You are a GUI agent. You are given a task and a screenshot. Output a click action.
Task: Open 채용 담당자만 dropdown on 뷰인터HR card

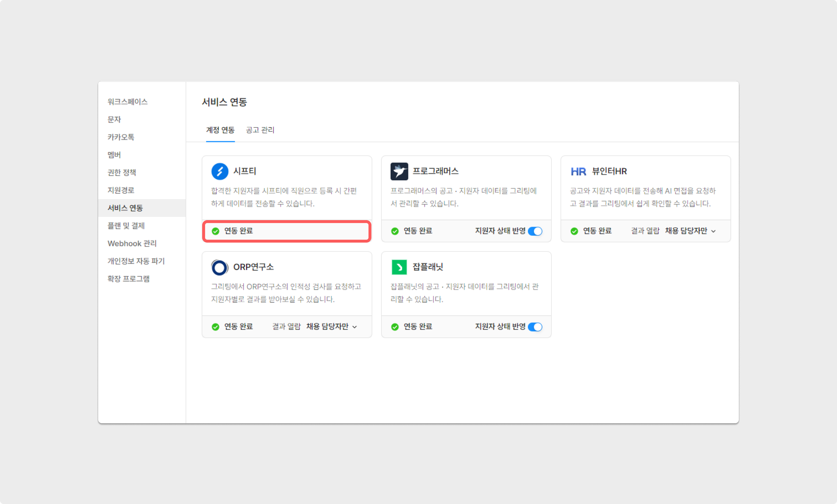pos(690,231)
